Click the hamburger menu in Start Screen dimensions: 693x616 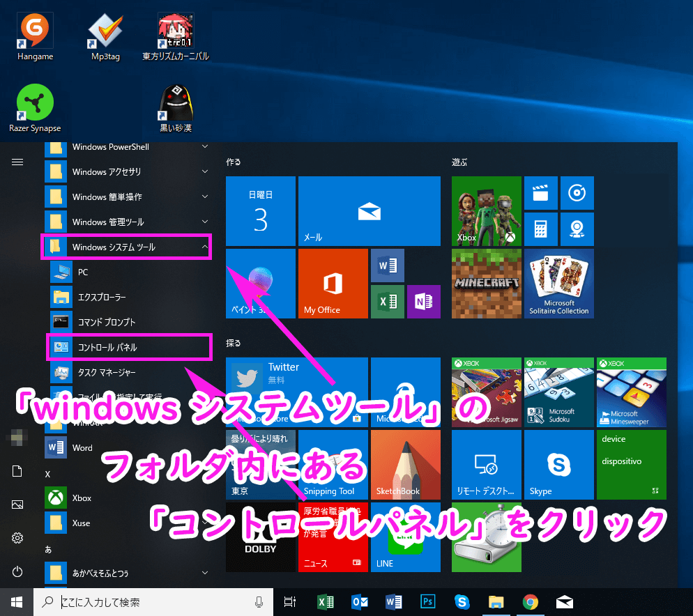coord(17,162)
